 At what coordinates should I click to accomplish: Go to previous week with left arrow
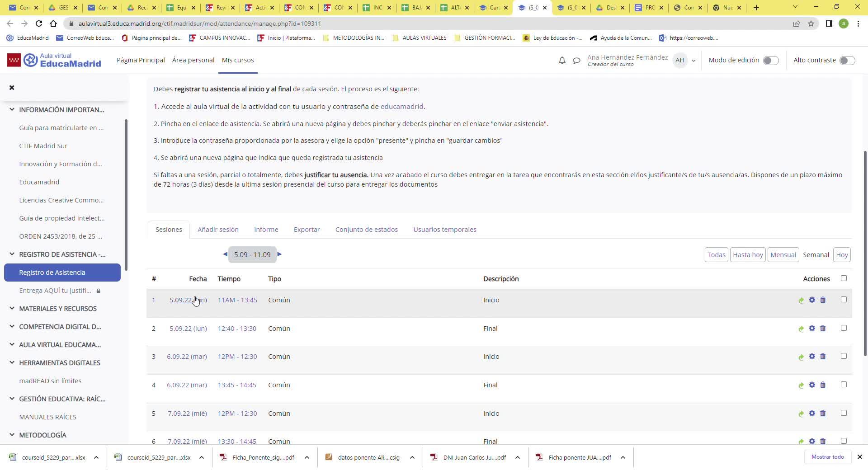point(225,254)
